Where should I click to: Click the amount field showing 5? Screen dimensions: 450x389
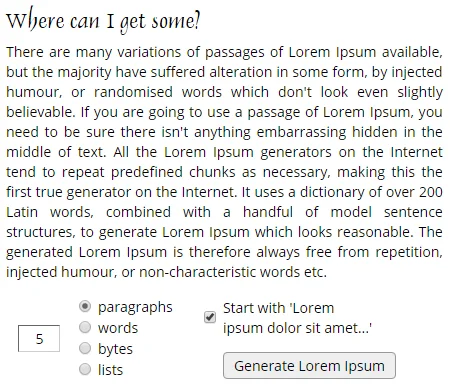(x=39, y=338)
